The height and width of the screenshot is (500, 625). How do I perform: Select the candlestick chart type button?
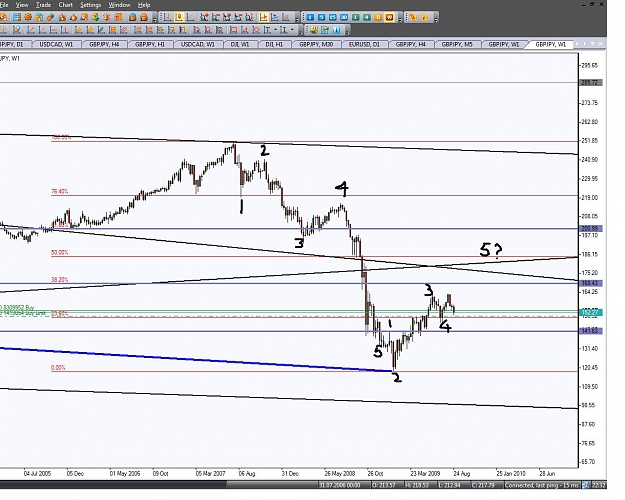click(179, 17)
